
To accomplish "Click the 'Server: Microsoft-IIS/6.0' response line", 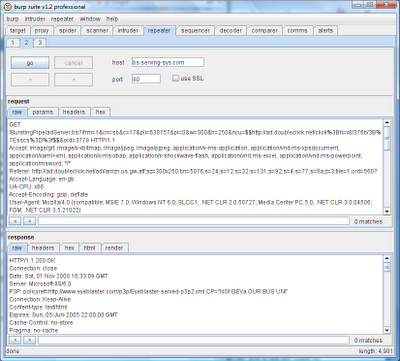I will coord(40,284).
